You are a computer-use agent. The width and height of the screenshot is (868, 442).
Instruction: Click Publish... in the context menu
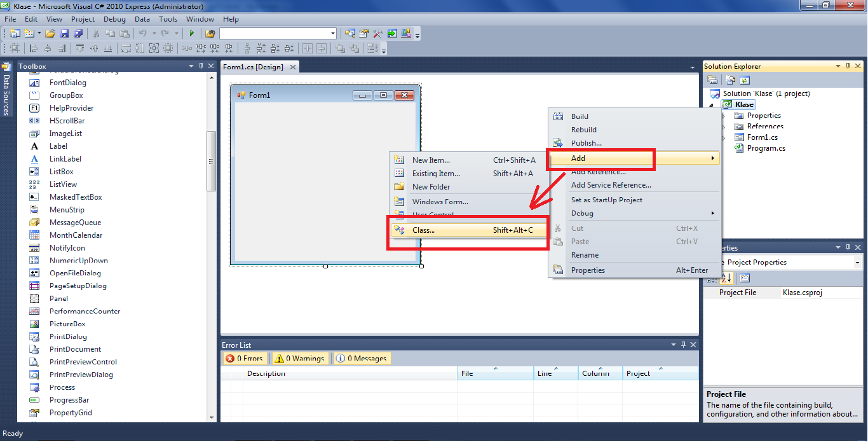click(634, 143)
